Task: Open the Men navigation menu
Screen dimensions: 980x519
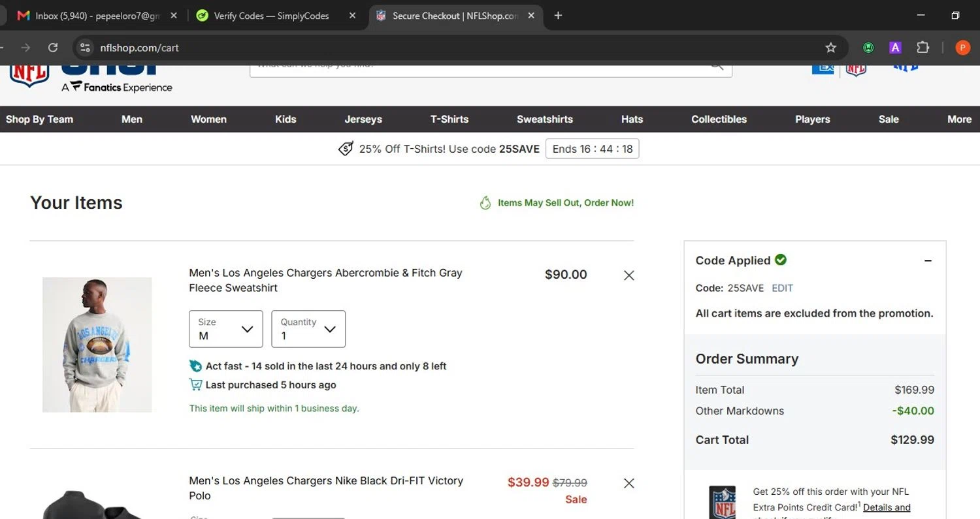Action: (132, 119)
